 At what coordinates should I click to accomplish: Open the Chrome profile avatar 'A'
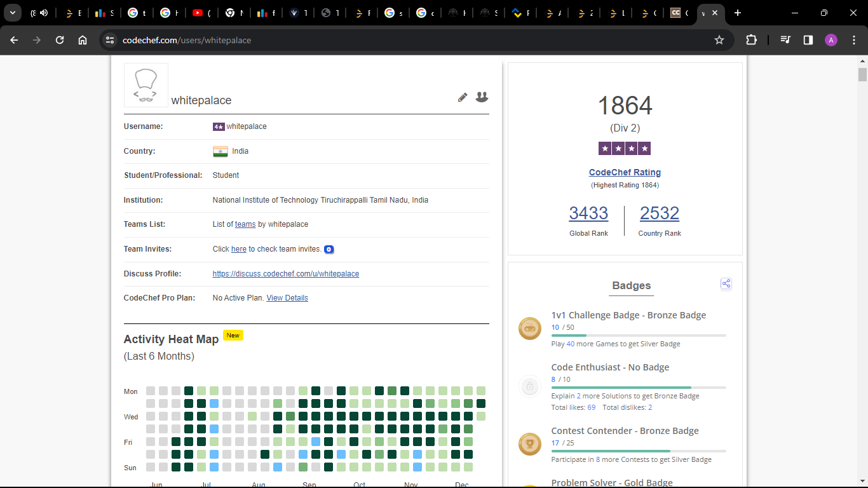click(x=831, y=40)
